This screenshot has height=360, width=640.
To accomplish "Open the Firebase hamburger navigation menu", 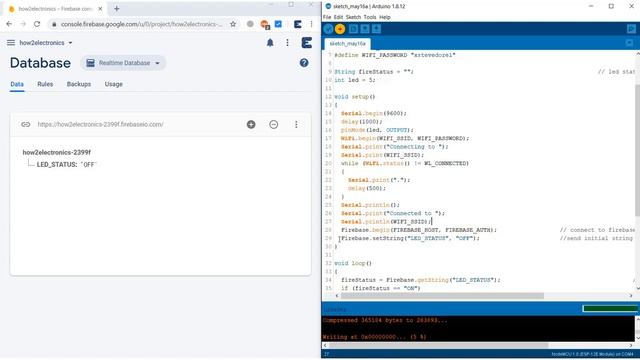I will tap(11, 42).
